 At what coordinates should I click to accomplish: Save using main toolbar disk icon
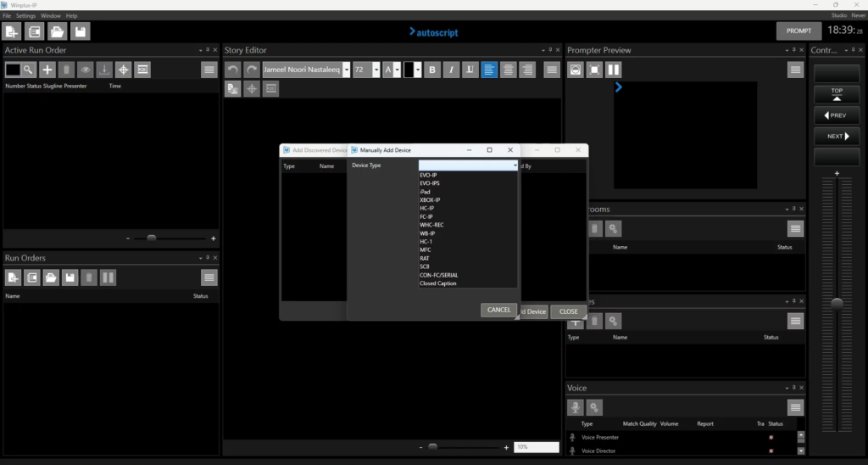point(81,31)
